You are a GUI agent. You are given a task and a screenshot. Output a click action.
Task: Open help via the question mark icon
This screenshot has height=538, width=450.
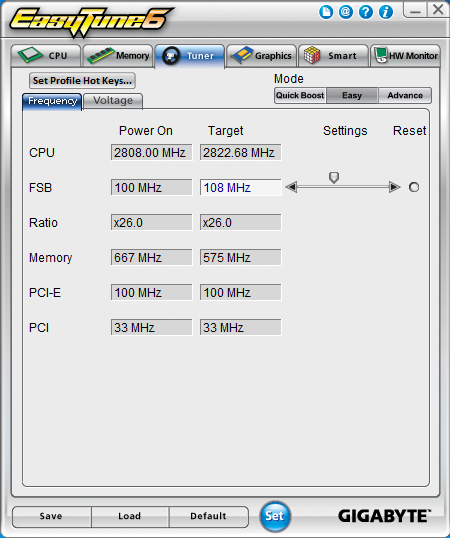click(366, 12)
